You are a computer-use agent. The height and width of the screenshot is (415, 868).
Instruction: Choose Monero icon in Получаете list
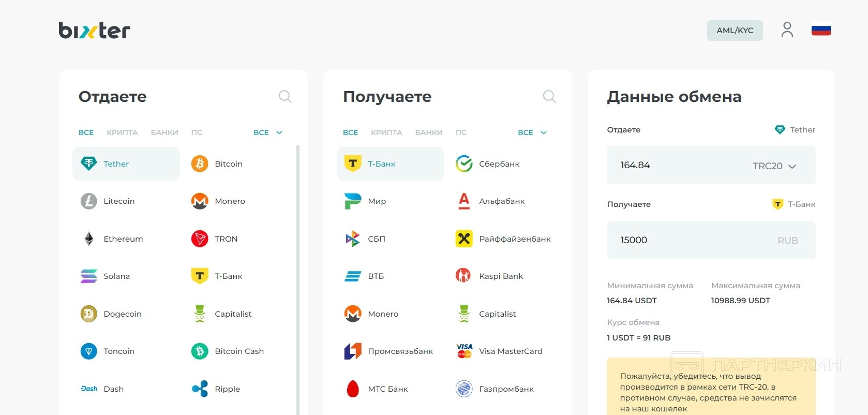click(353, 314)
